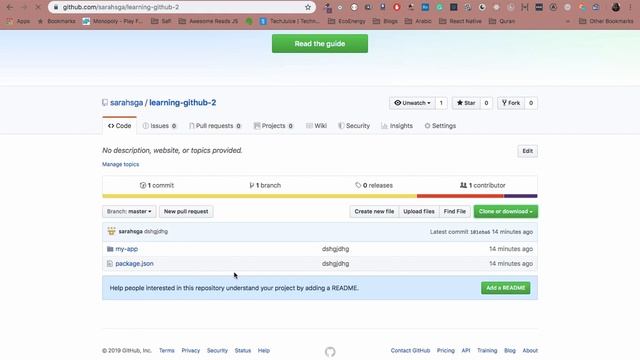Click the red circular extension icon
This screenshot has width=640, height=360.
click(396, 7)
